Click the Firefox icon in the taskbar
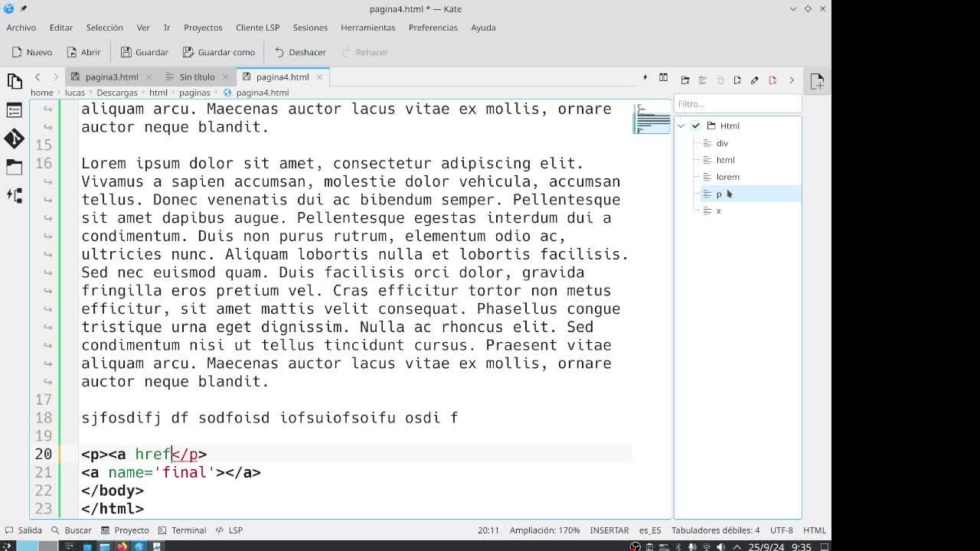Image resolution: width=980 pixels, height=551 pixels. coord(122,546)
